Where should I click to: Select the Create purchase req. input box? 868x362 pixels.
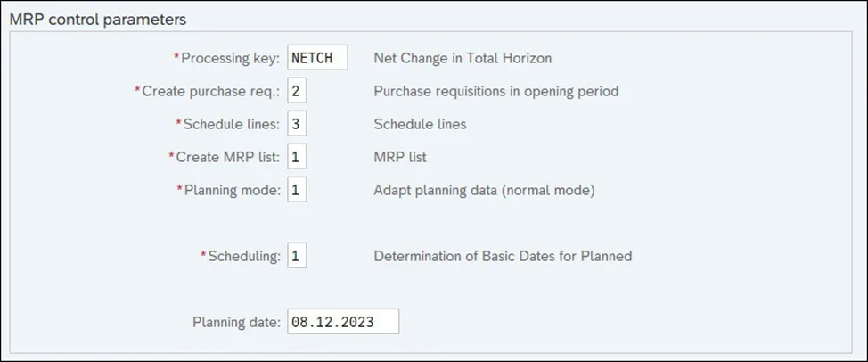(x=298, y=92)
